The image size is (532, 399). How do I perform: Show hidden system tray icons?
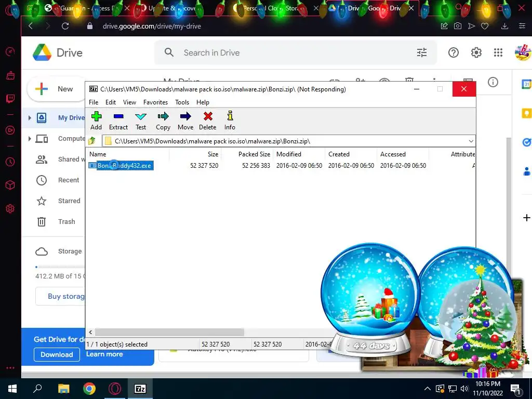(427, 389)
